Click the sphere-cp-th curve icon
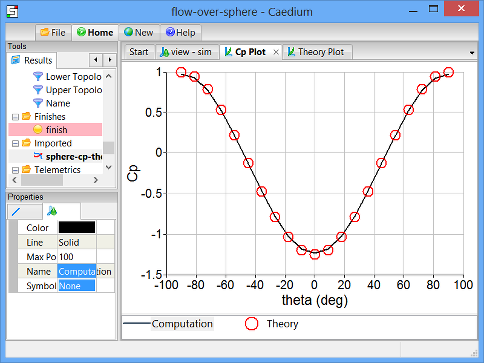 tap(38, 156)
